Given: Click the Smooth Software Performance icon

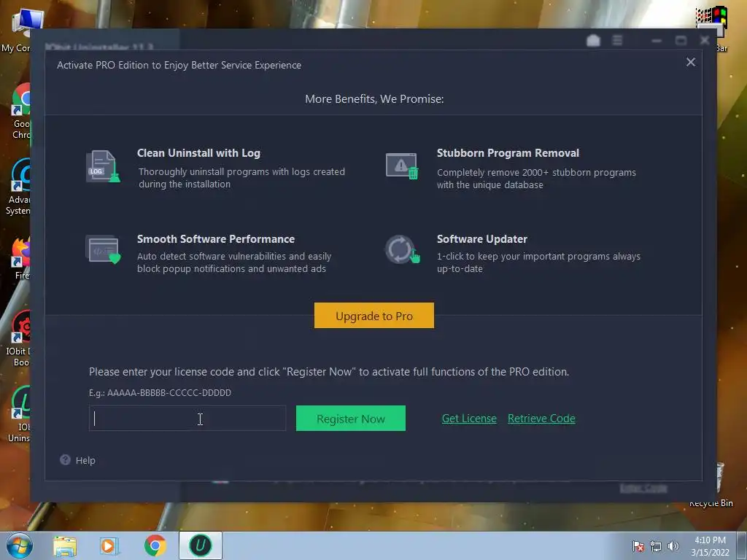Looking at the screenshot, I should pos(103,249).
